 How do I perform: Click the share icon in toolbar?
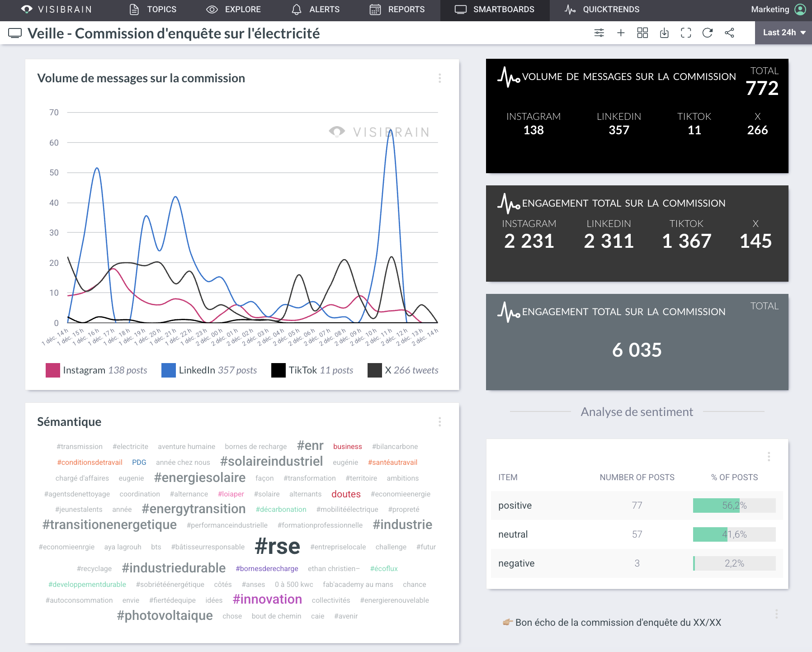729,33
